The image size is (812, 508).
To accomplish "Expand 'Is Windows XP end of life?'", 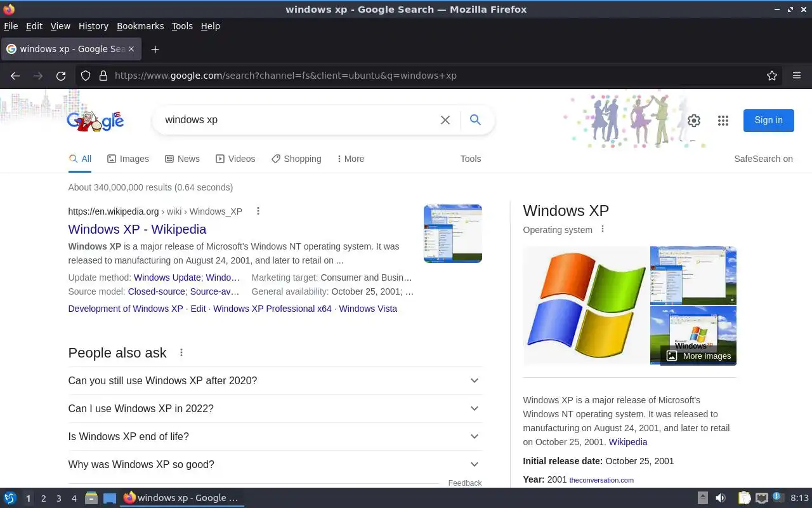I will (275, 436).
